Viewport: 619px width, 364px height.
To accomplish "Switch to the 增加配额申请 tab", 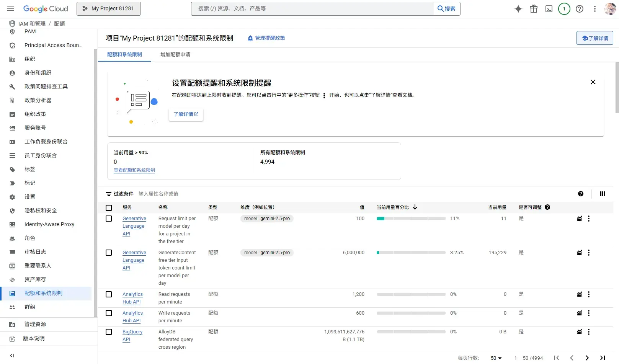I will coord(175,54).
